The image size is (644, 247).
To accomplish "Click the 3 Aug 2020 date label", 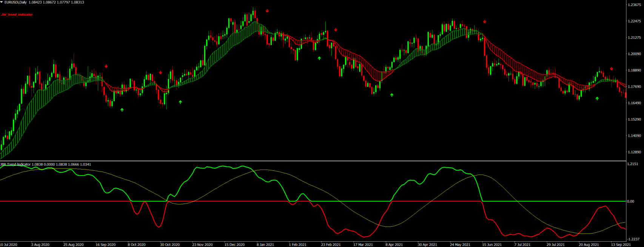I will 40,245.
